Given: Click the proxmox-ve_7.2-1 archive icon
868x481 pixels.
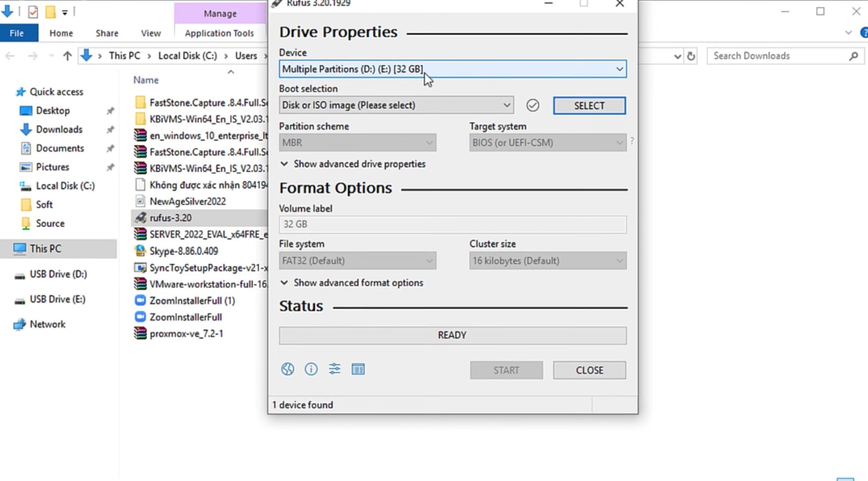Looking at the screenshot, I should tap(141, 333).
